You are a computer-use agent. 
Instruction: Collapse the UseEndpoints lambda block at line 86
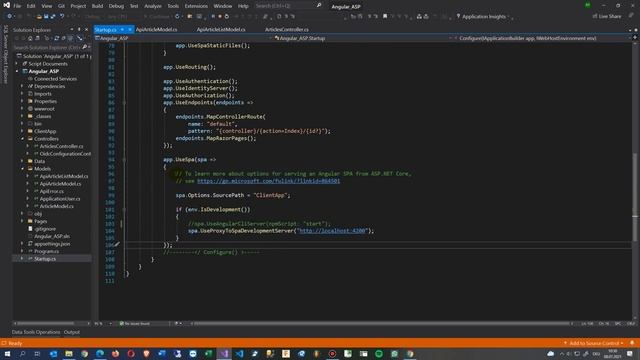[x=124, y=102]
